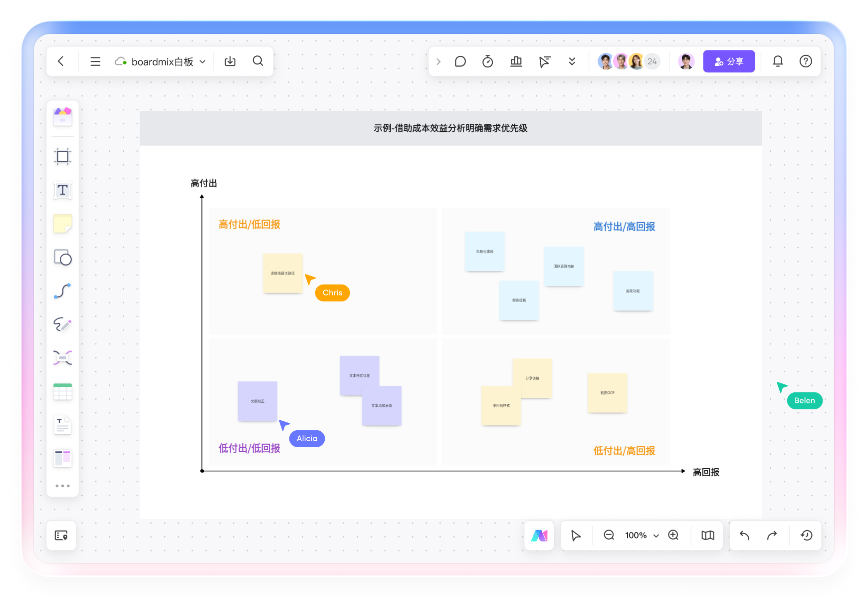Select the Text tool

click(x=62, y=190)
